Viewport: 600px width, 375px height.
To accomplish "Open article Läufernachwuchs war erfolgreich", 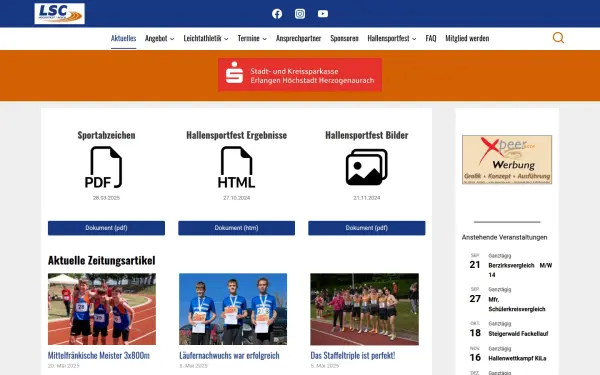I will (x=229, y=355).
